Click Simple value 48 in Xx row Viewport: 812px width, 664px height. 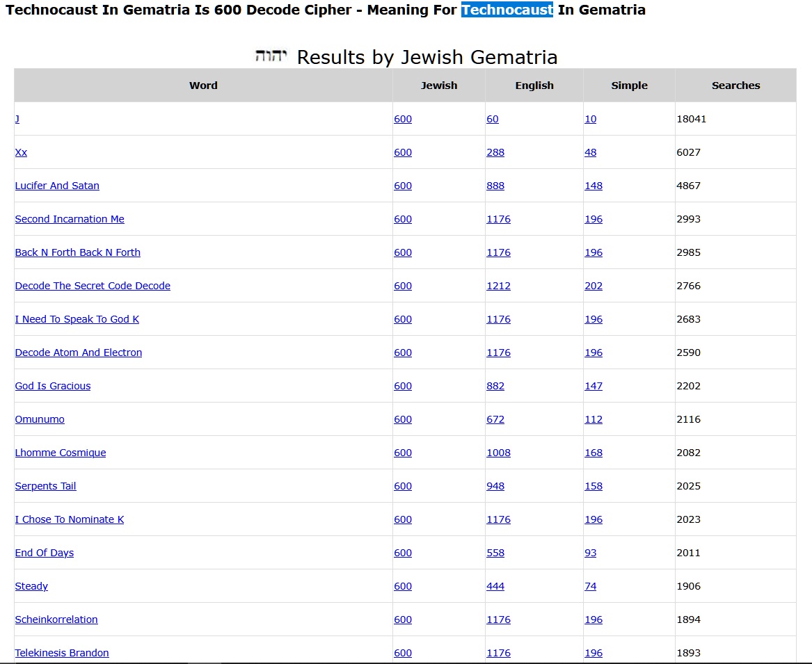pos(590,152)
